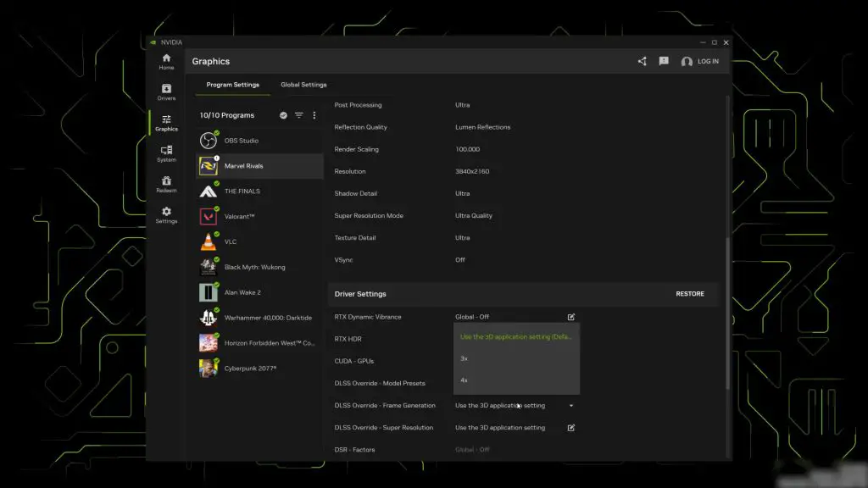Select the 4x frame generation option

point(516,380)
